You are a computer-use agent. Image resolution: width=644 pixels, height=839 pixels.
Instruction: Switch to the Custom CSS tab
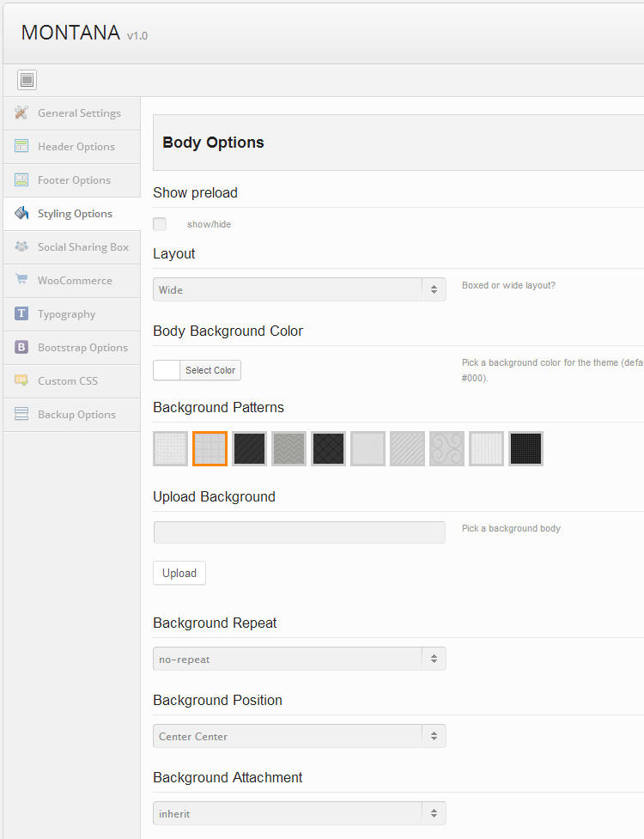coord(67,381)
